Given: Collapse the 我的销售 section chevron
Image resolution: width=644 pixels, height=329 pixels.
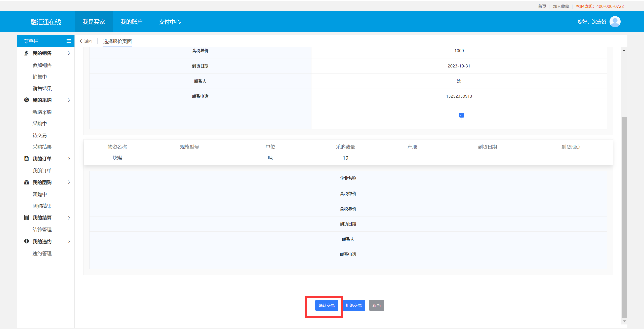Looking at the screenshot, I should coord(69,53).
